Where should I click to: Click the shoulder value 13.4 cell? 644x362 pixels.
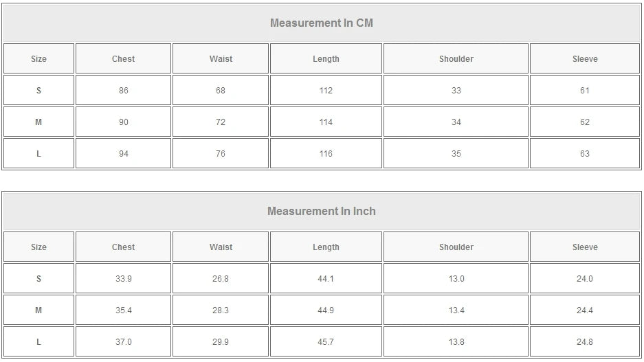456,310
